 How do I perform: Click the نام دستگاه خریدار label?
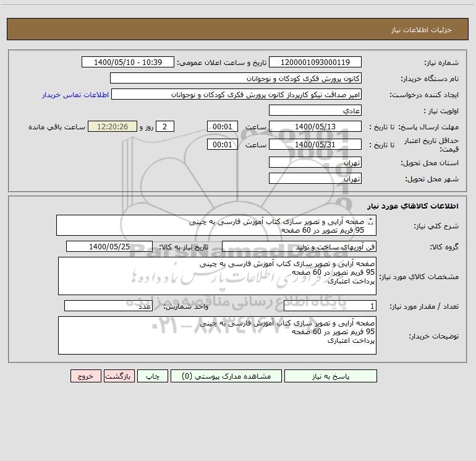coord(430,79)
